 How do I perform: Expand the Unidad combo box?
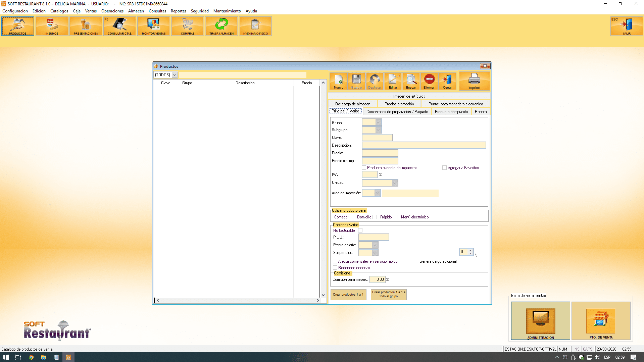[x=395, y=183]
